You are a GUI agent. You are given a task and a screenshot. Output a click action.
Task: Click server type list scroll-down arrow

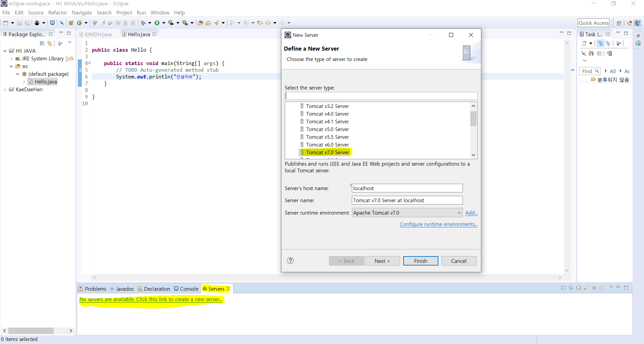(473, 155)
